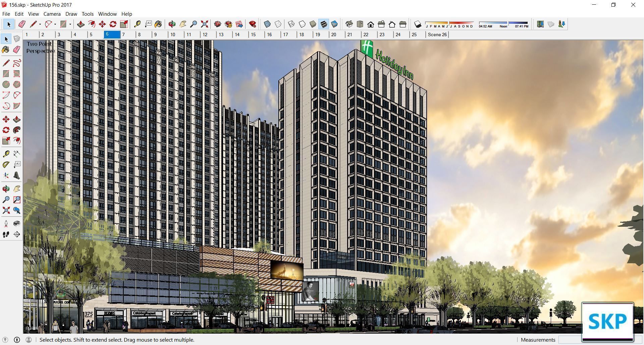Viewport: 644px width, 345px height.
Task: Toggle Show/Hide Shadows button
Action: 418,24
